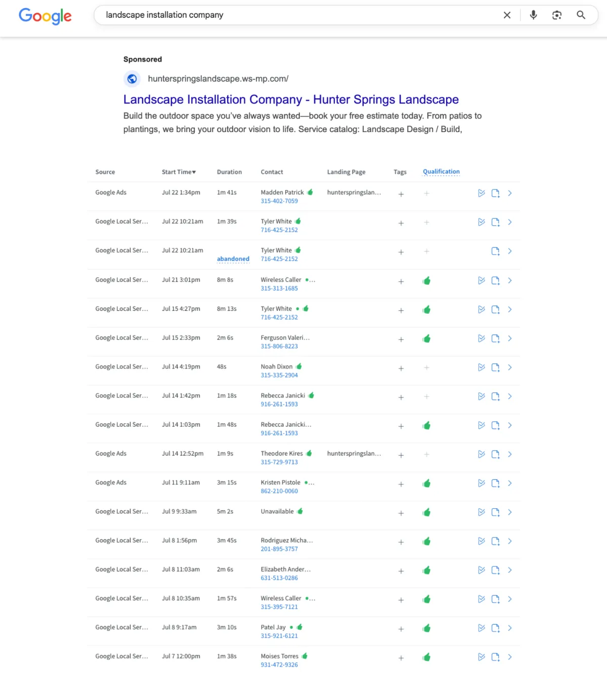Open the note icon for the Elizabeth Ander call
Image resolution: width=607 pixels, height=700 pixels.
pos(496,570)
